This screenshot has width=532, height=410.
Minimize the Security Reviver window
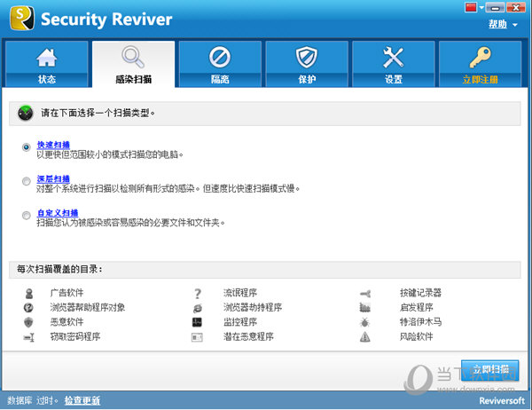tap(496, 7)
